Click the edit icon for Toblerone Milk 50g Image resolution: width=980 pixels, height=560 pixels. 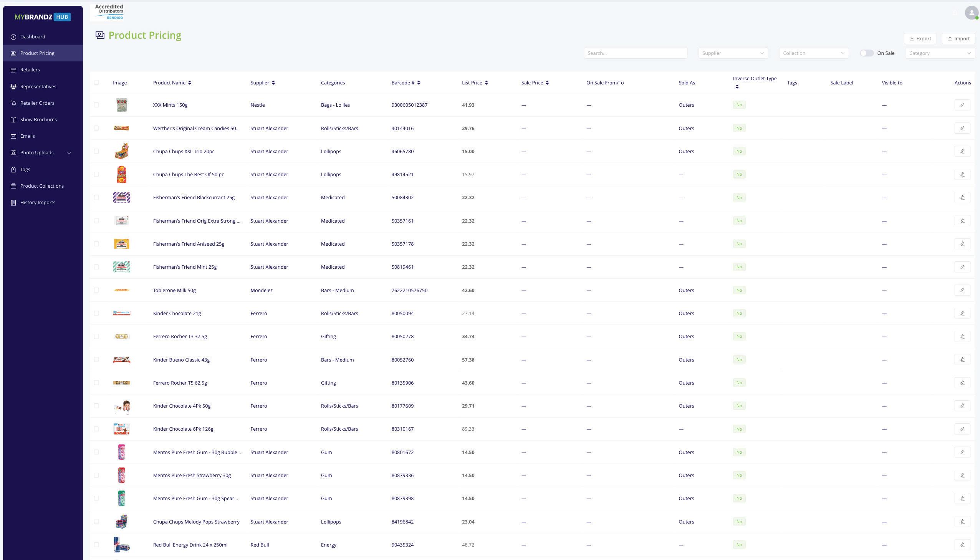962,291
